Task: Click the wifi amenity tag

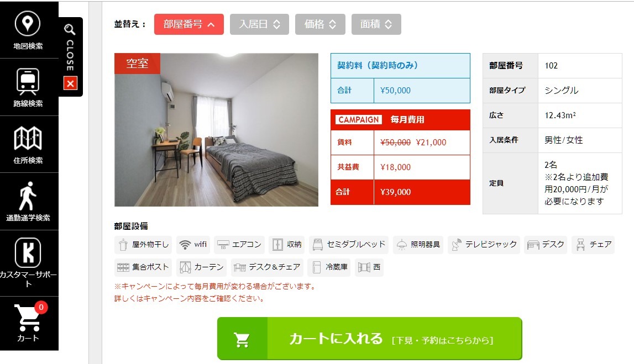Action: 193,245
